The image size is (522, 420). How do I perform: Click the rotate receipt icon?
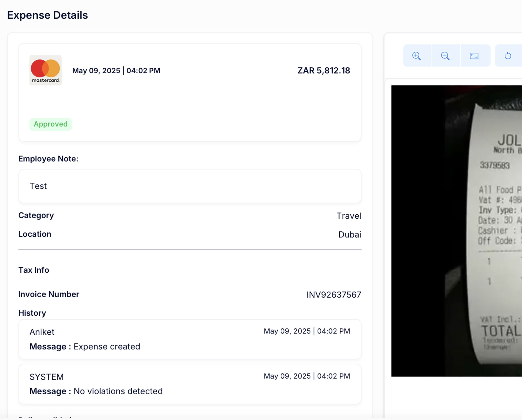pyautogui.click(x=508, y=56)
